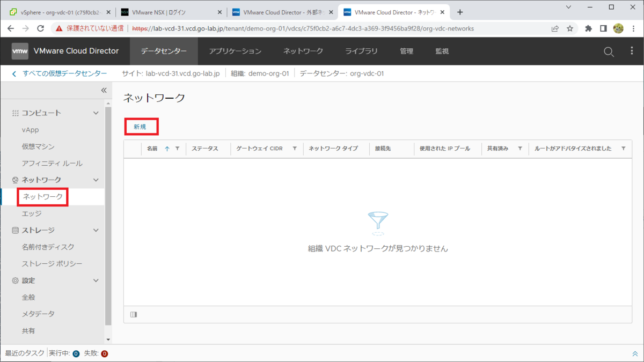Click the browser back arrow

[11, 28]
